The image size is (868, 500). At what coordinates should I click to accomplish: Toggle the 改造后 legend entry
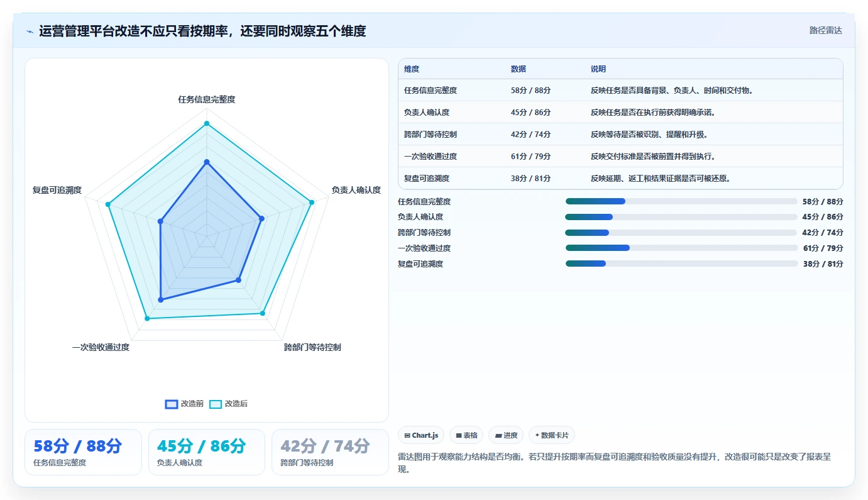[x=228, y=404]
